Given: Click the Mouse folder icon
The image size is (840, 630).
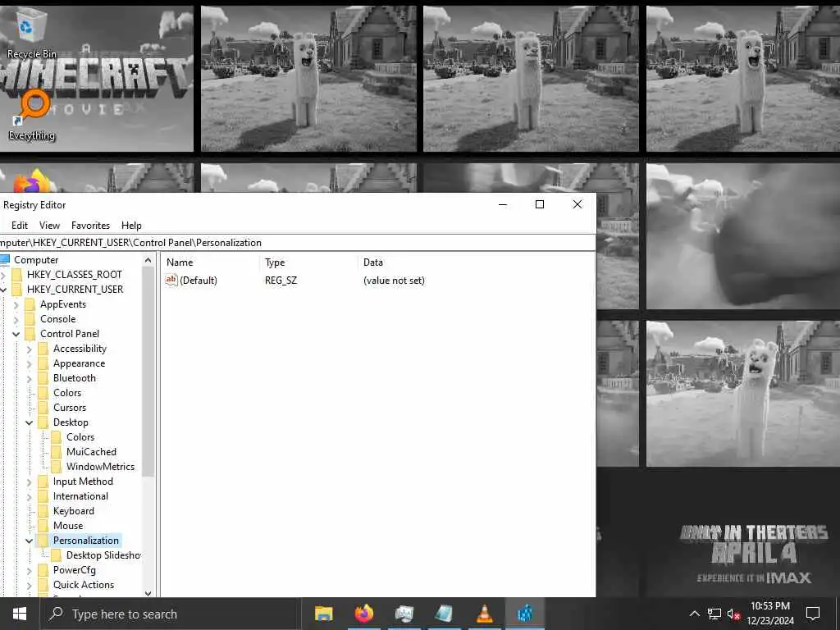Looking at the screenshot, I should click(x=43, y=526).
